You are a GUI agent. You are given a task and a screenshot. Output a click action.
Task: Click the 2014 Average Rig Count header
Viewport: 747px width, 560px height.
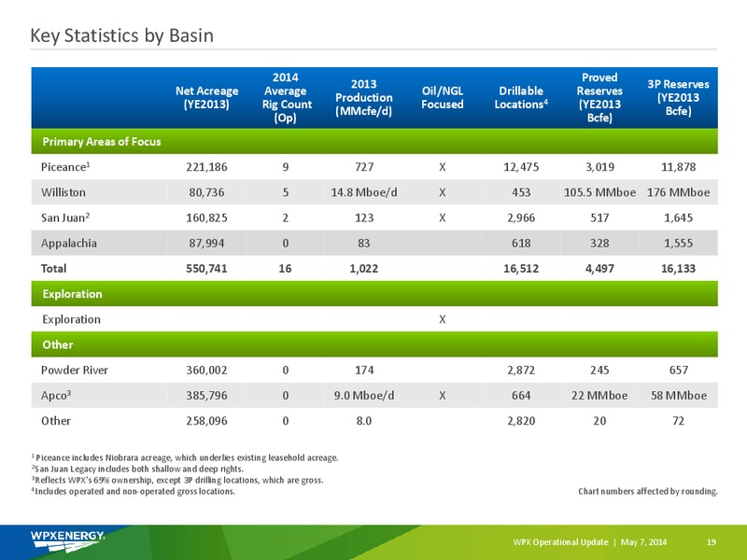click(x=286, y=98)
